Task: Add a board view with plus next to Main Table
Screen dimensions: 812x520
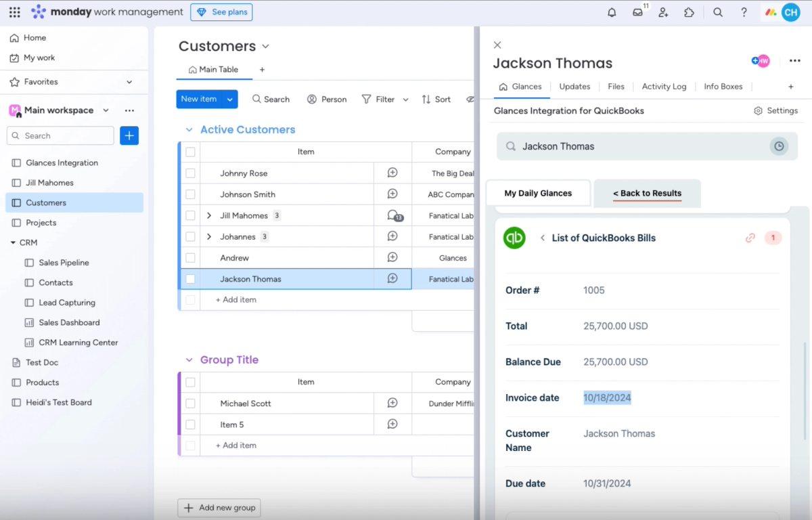Action: pyautogui.click(x=262, y=70)
